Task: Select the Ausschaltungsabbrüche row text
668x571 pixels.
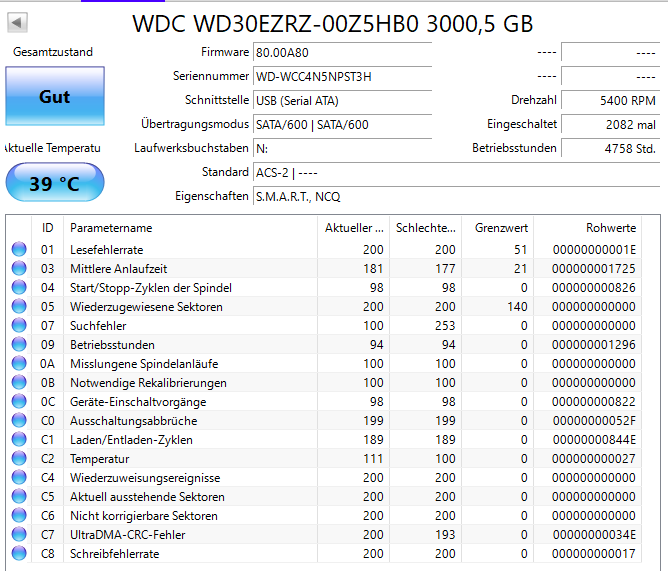Action: click(133, 421)
